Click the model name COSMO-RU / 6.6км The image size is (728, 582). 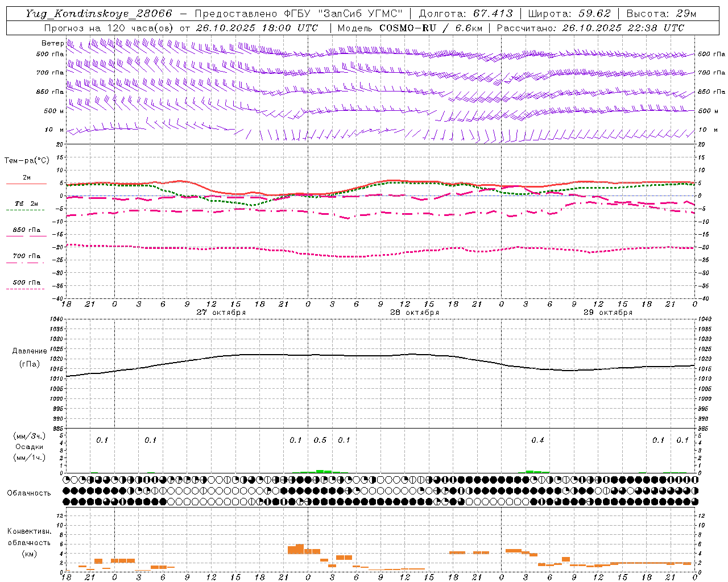tap(431, 28)
